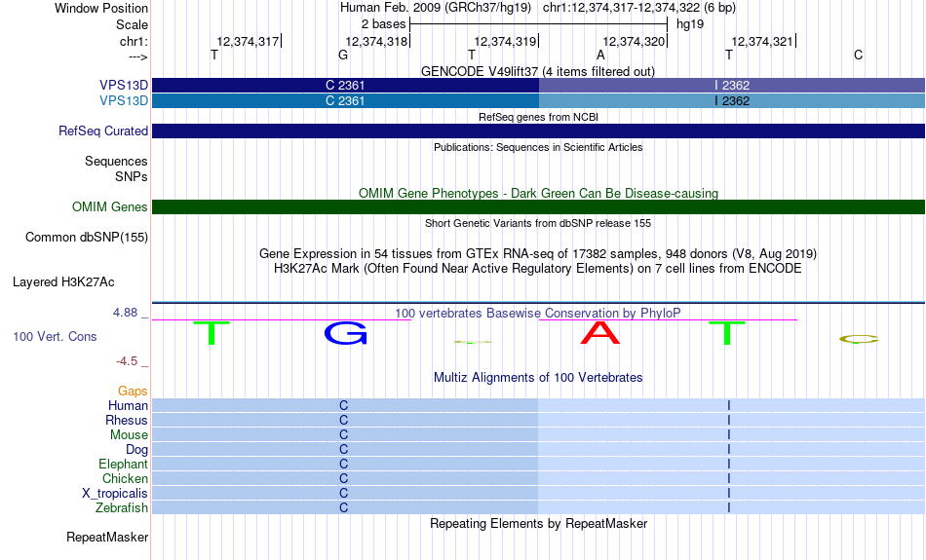
Task: Click the 'RefSeq genes from NCBI' title
Action: tap(538, 117)
